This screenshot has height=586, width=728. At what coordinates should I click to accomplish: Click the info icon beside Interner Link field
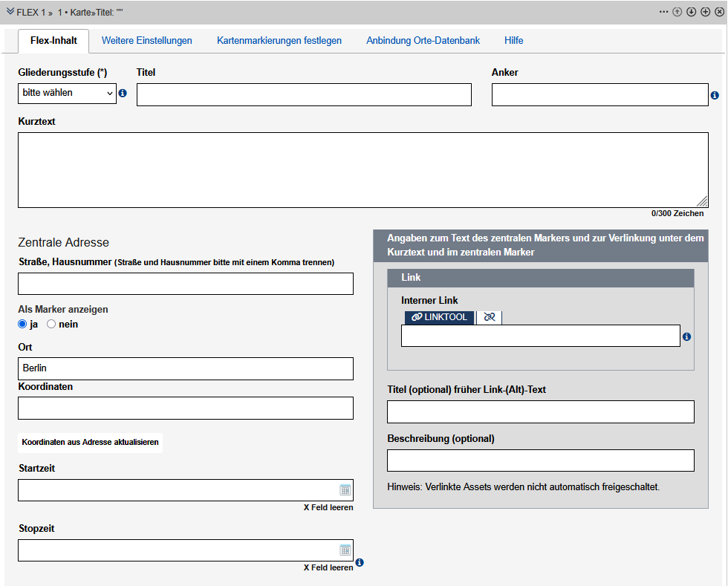(x=686, y=337)
